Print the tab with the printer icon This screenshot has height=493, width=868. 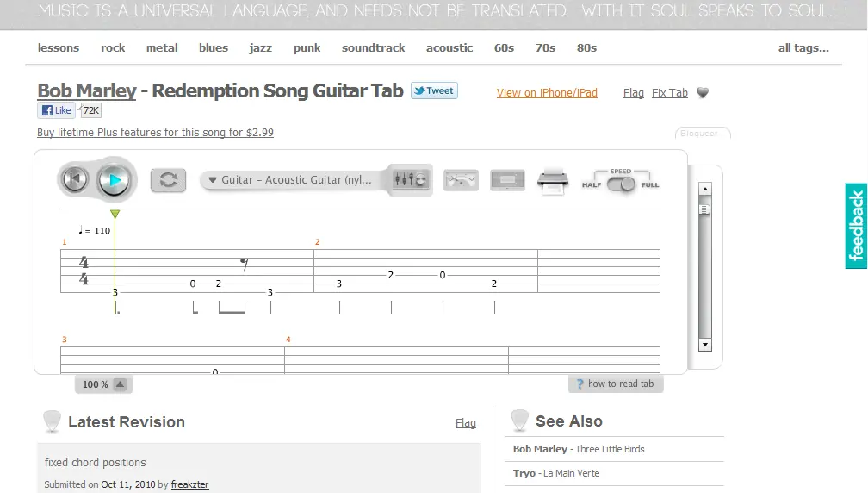(553, 181)
